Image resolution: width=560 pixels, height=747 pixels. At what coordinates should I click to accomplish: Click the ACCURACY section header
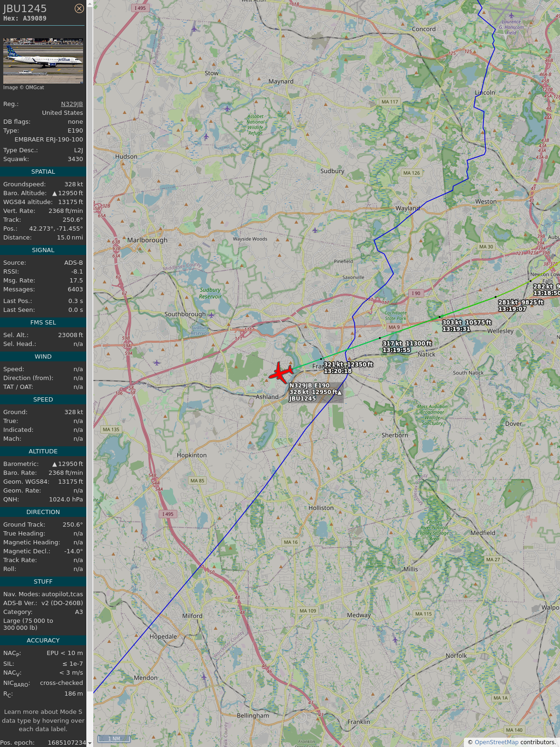click(x=43, y=641)
